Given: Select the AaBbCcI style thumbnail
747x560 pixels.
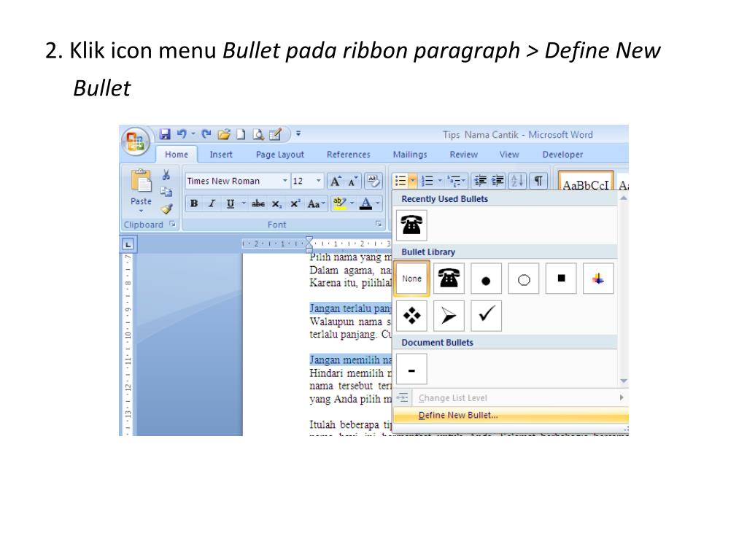Looking at the screenshot, I should coord(586,181).
